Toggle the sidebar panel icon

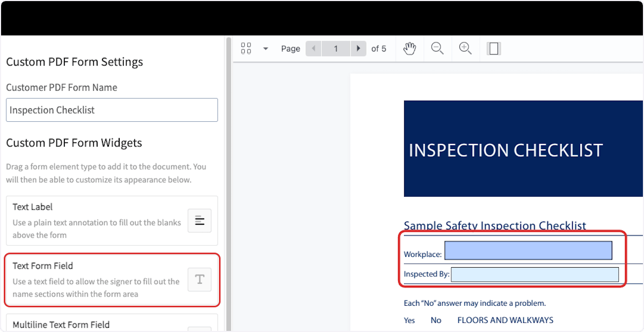494,49
